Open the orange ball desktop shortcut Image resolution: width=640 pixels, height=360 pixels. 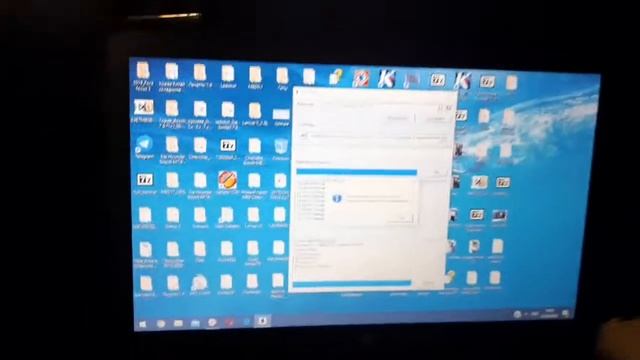coord(227,179)
